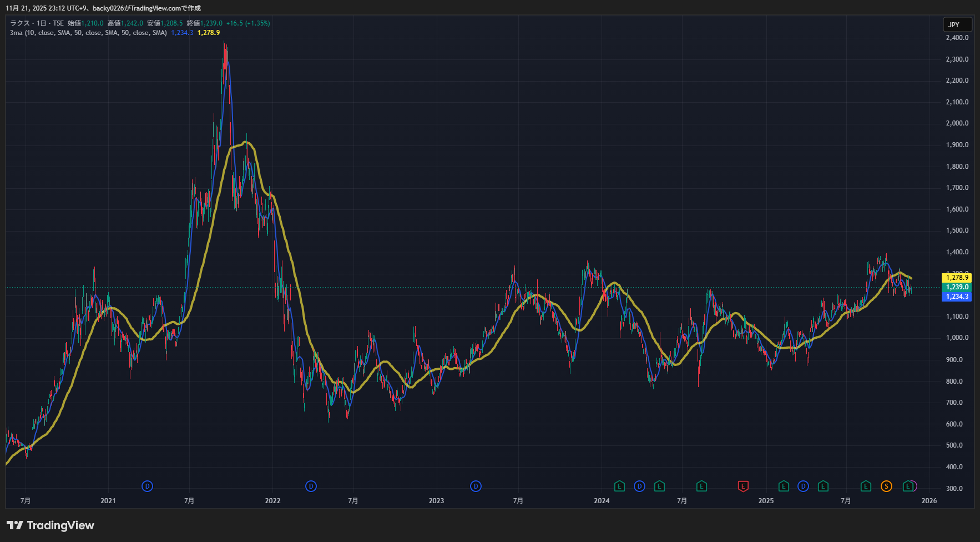Click the yellow 1,278.9 price label

point(957,278)
